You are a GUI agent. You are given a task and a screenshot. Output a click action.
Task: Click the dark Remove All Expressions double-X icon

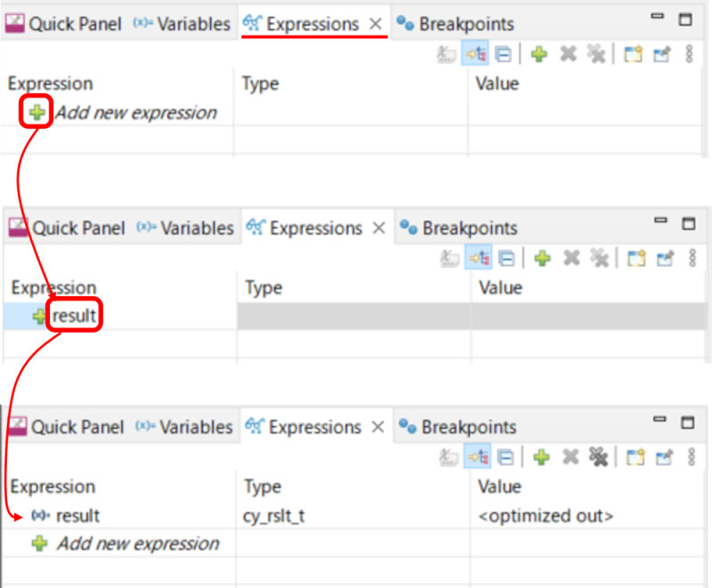[598, 457]
